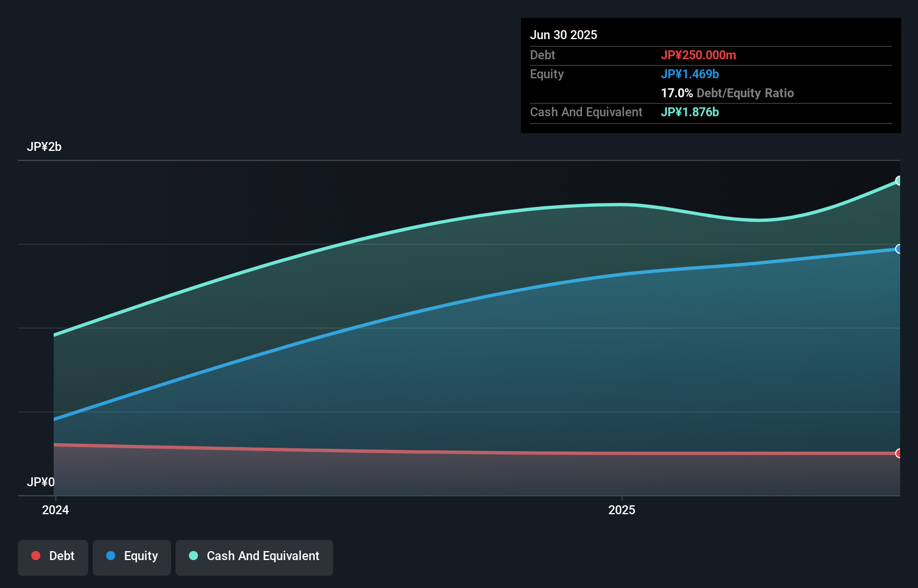
Task: Select the Equity data point marker at chart end
Action: 899,249
